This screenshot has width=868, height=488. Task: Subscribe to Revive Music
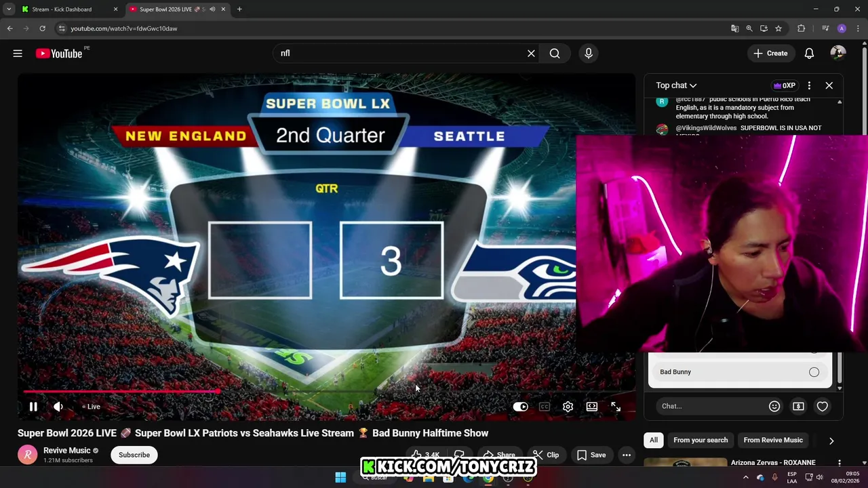coord(134,455)
